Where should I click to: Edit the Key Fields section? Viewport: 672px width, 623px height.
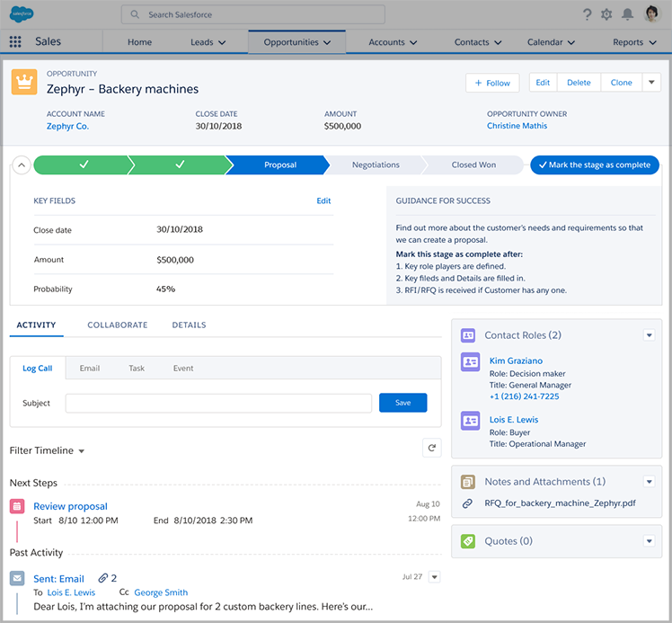click(323, 200)
